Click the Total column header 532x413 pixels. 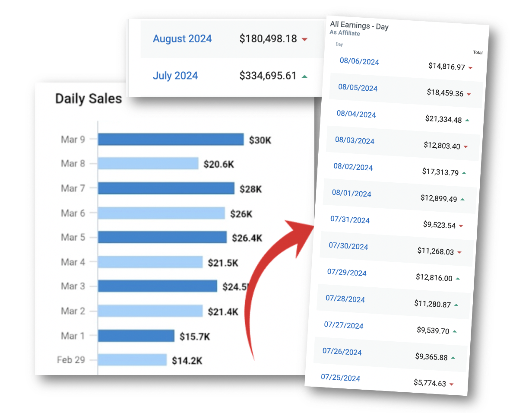tap(478, 53)
